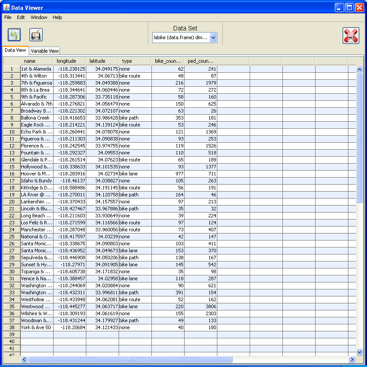Click the horizontal scrollbar thumb
Viewport: 367px width, 367px height.
pyautogui.click(x=131, y=359)
